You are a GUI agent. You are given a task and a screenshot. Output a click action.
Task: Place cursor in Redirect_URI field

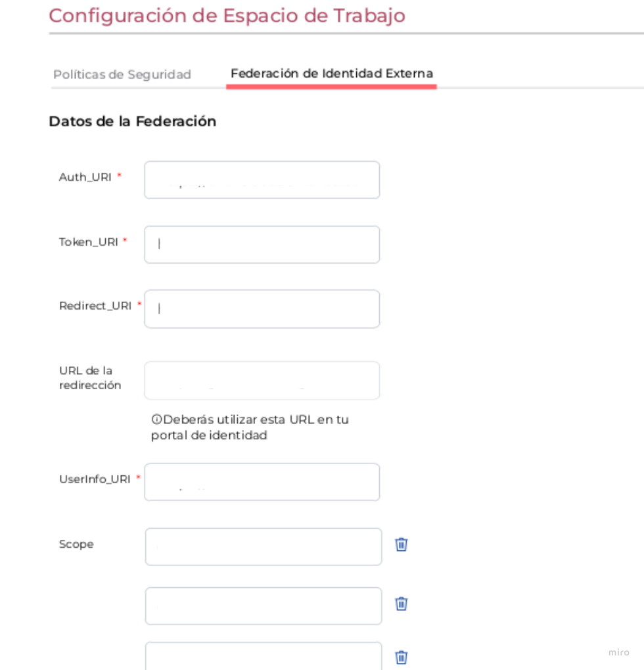click(262, 309)
